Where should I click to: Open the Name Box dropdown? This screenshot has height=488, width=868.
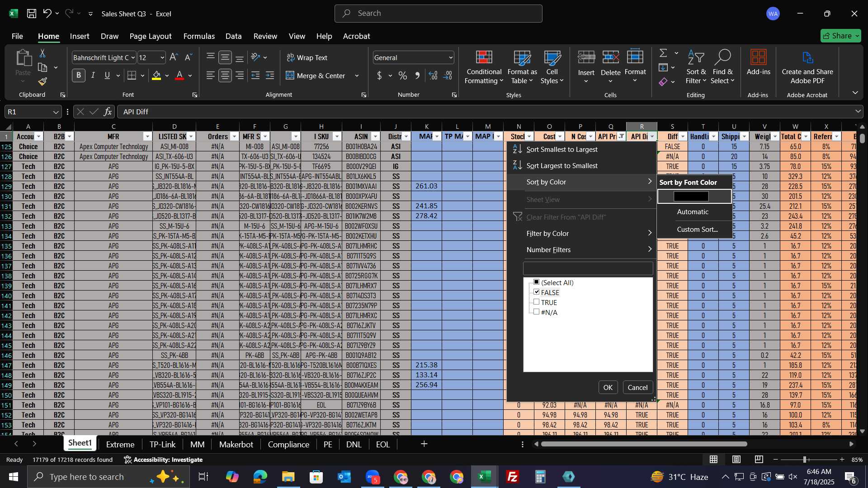pyautogui.click(x=56, y=112)
